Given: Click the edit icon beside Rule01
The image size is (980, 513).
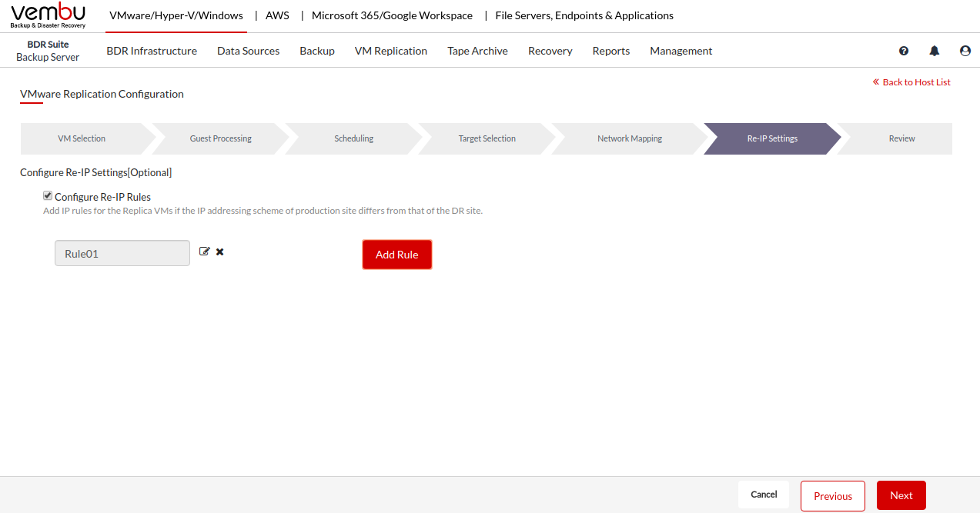Looking at the screenshot, I should (x=204, y=252).
